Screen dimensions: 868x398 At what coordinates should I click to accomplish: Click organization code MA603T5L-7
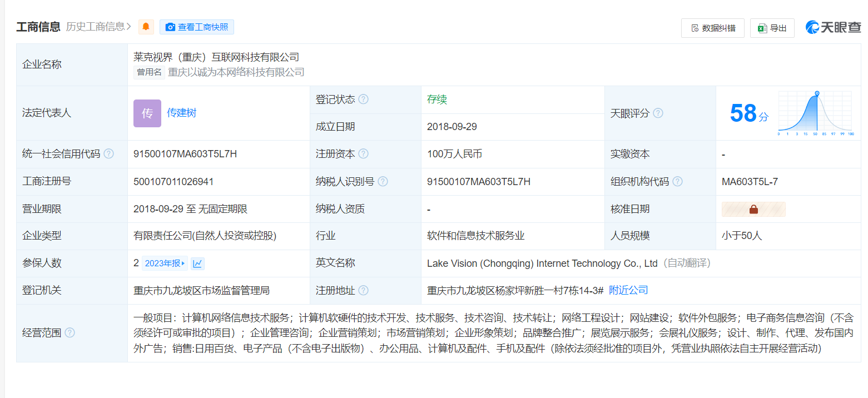[x=750, y=182]
